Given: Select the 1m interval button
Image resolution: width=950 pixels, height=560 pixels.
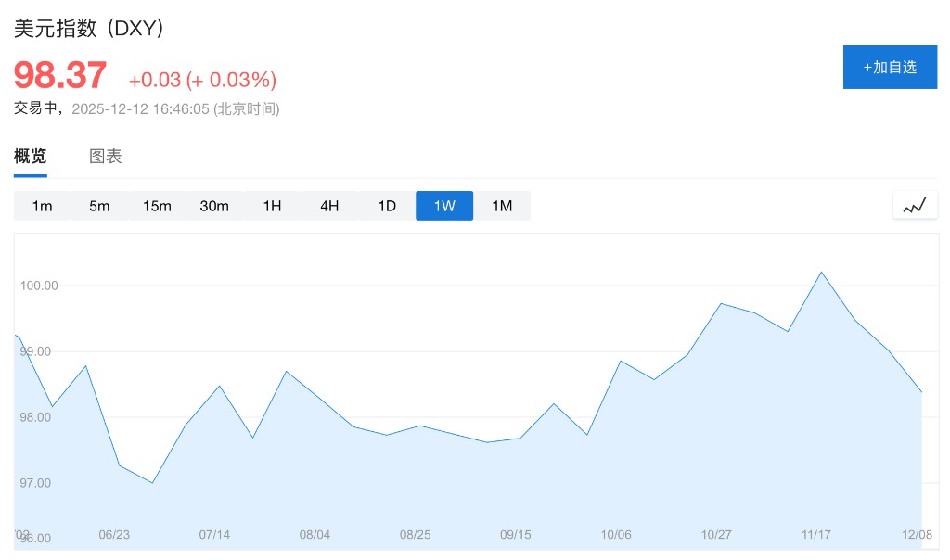Looking at the screenshot, I should coord(42,206).
